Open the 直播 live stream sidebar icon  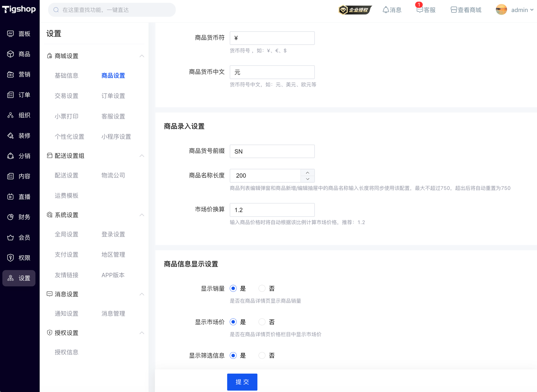coord(11,197)
